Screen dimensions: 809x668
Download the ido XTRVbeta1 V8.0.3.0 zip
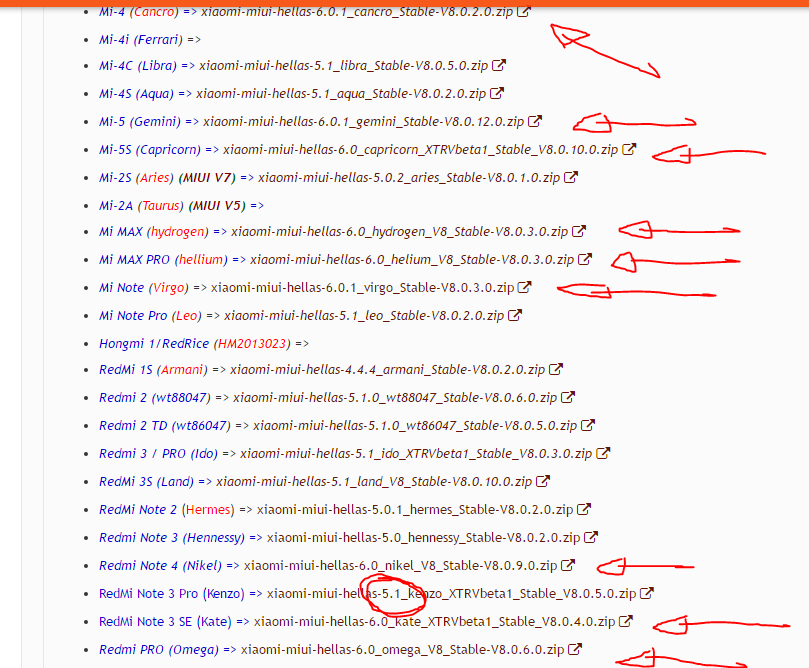tap(416, 453)
